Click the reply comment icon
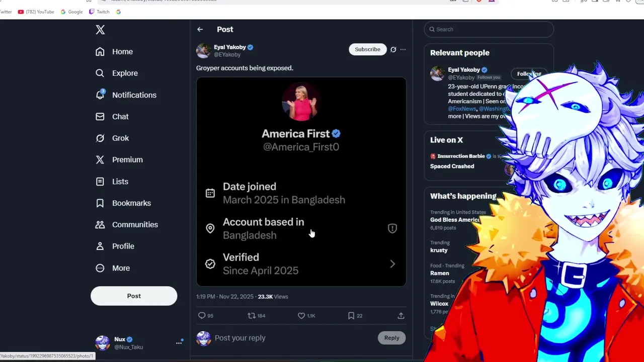Screen dimensions: 644x362 (x=202, y=316)
